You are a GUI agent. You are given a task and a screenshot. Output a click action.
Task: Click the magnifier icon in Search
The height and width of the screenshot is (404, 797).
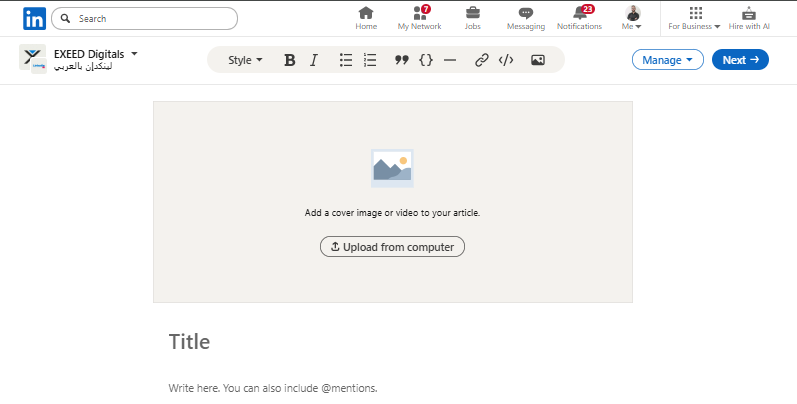point(65,19)
